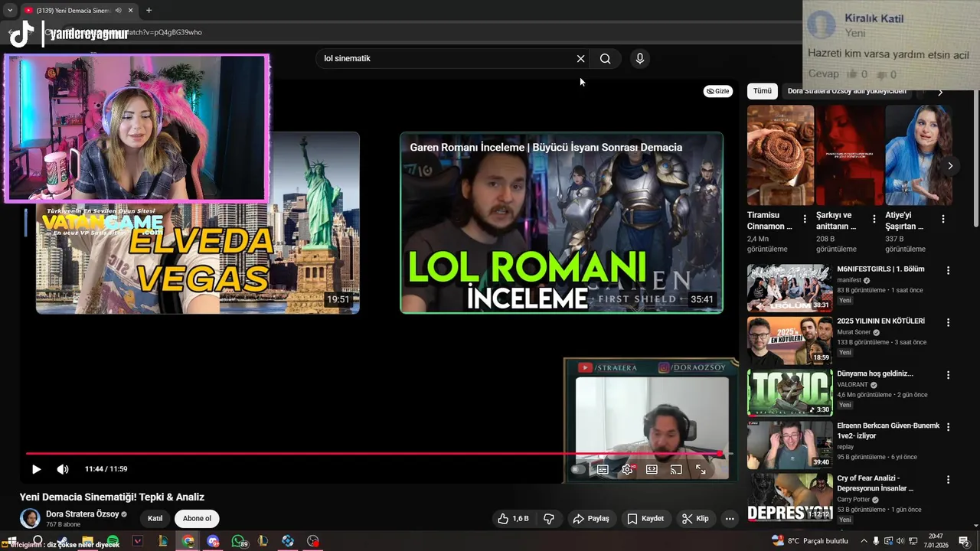Open the tab search dropdown arrow
Screen dimensions: 980x551
10,11
